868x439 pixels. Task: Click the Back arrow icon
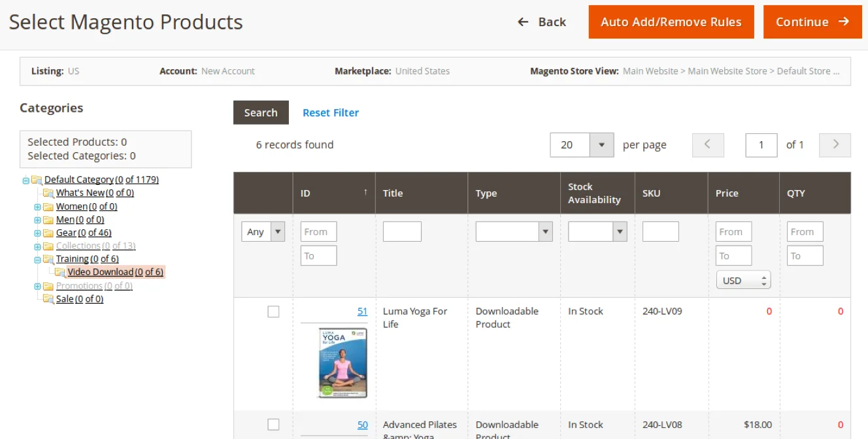[x=523, y=22]
